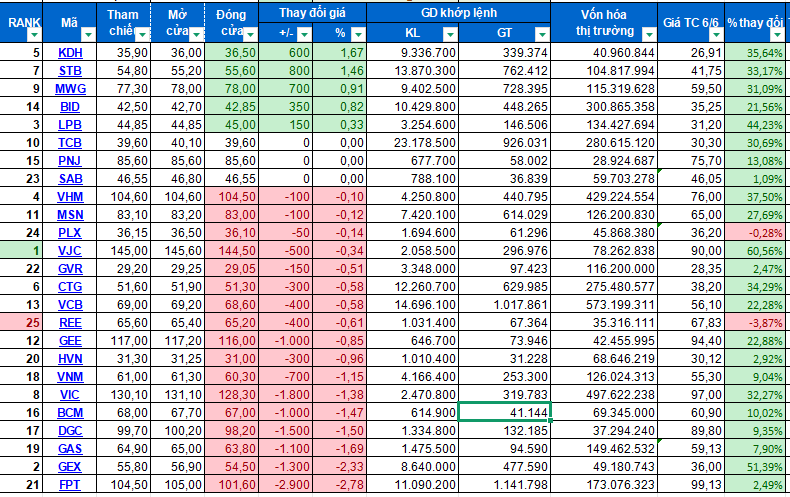The width and height of the screenshot is (790, 497).
Task: Open the FPT ticker link
Action: click(x=70, y=485)
